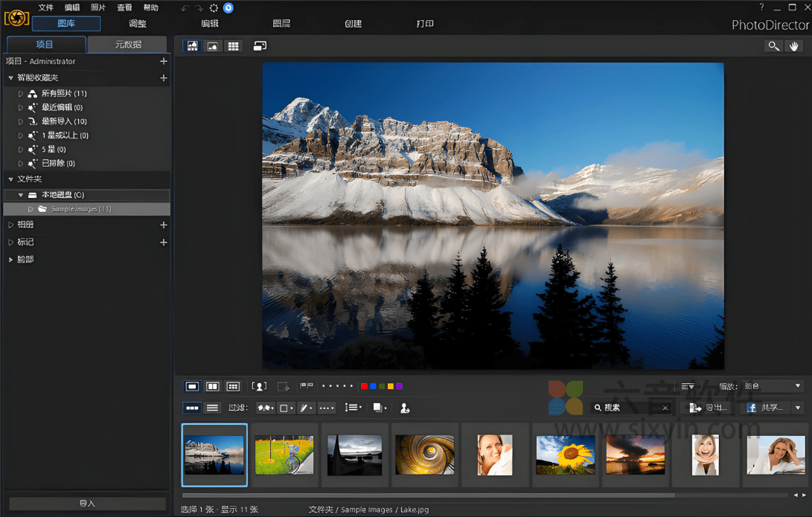Open the 文件 file menu
Viewport: 812px width, 517px height.
(46, 7)
